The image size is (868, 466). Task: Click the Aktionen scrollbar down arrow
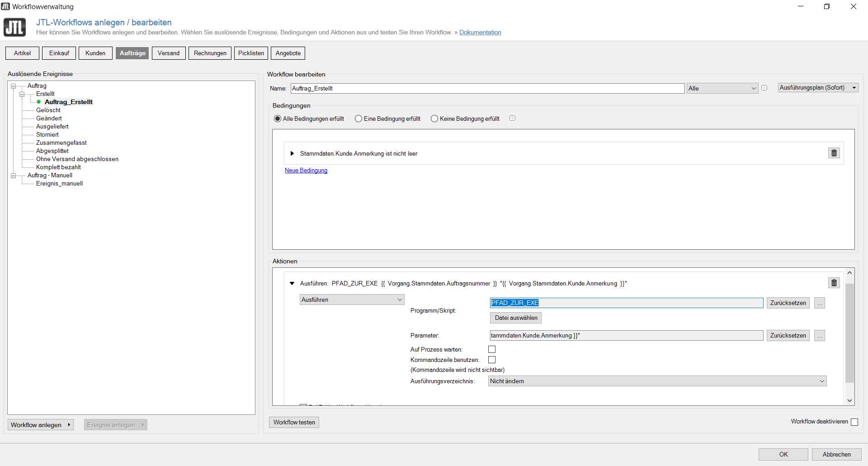(849, 400)
